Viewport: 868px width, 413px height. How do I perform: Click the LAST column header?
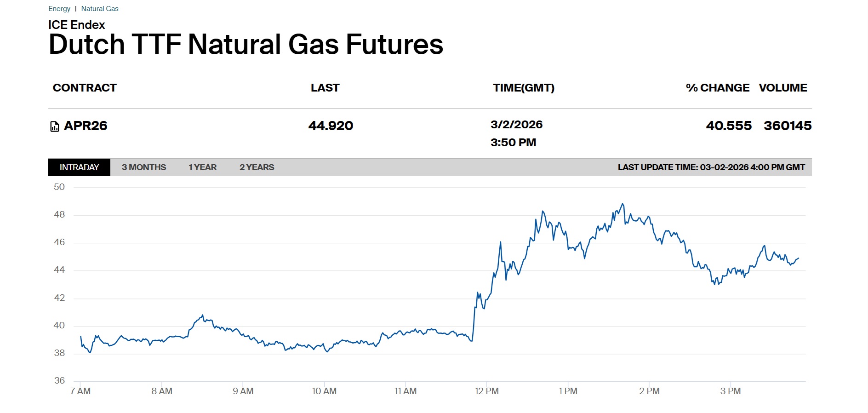click(x=325, y=88)
